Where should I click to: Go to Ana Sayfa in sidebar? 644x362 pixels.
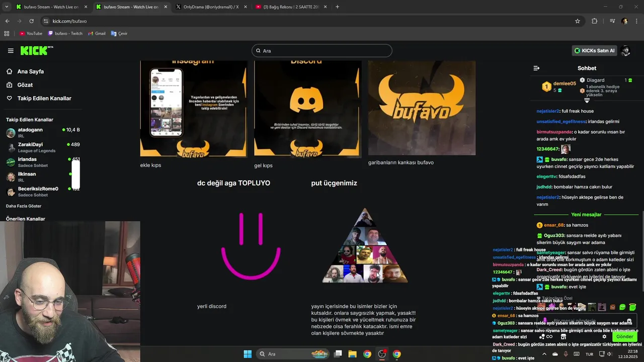point(31,71)
